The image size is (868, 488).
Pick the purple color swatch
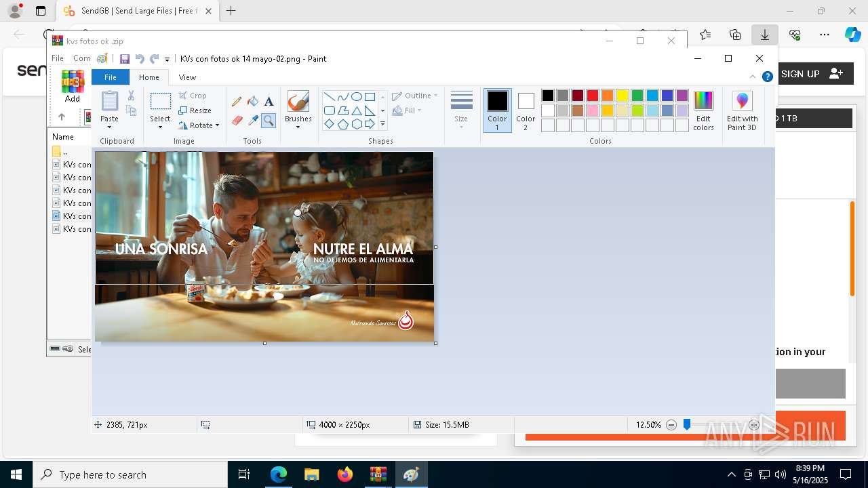[x=682, y=96]
